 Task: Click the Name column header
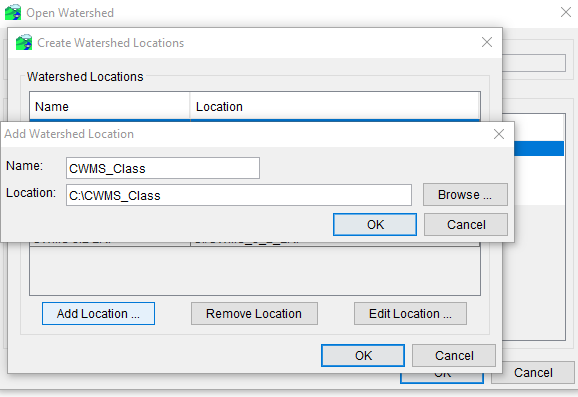point(109,107)
